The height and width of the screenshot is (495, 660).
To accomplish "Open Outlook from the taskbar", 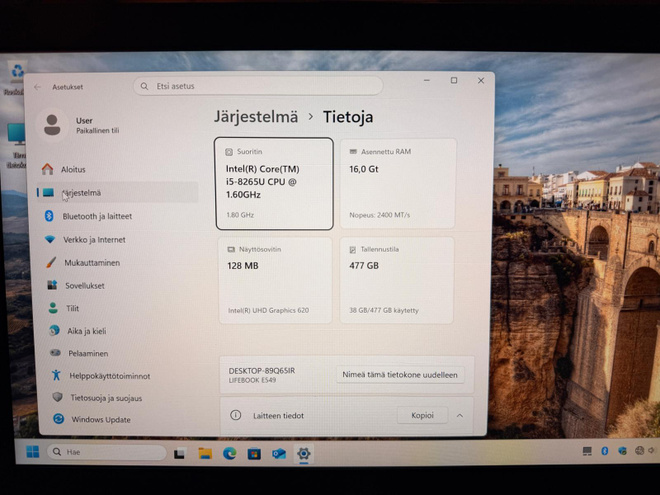I will (x=279, y=454).
